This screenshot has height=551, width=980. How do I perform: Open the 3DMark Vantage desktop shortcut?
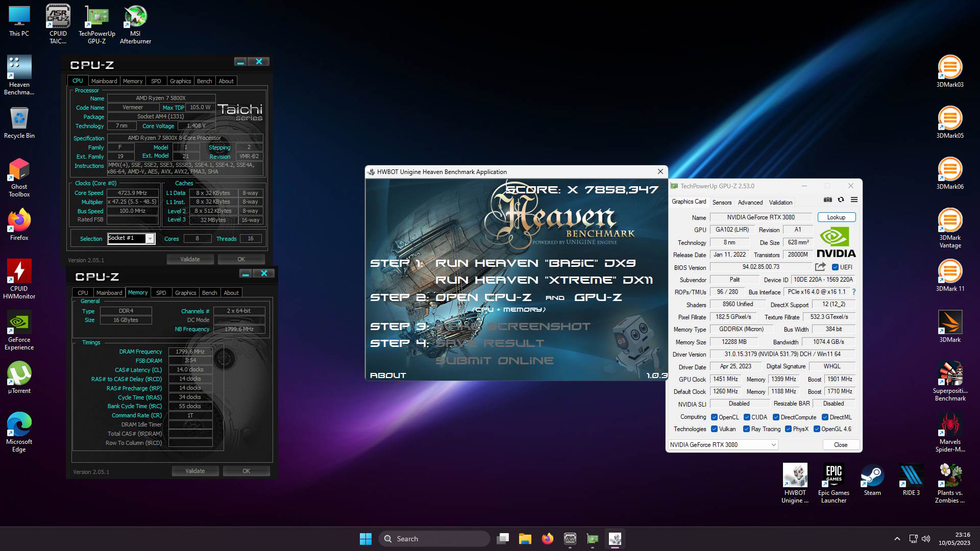coord(950,228)
